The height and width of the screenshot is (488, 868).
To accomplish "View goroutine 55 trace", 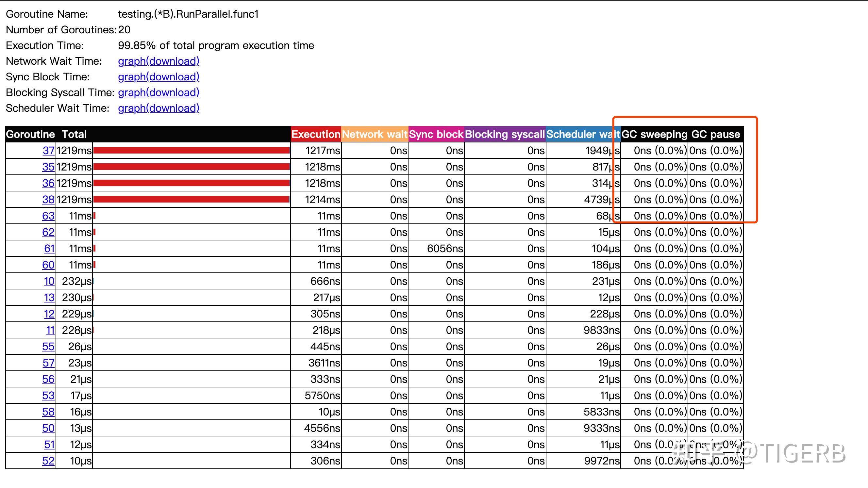I will pos(48,347).
